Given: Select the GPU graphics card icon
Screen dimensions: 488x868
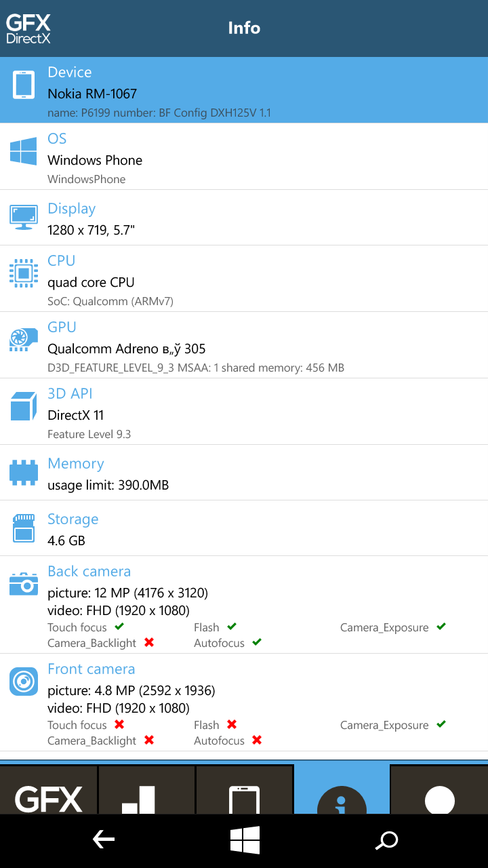Looking at the screenshot, I should point(23,339).
